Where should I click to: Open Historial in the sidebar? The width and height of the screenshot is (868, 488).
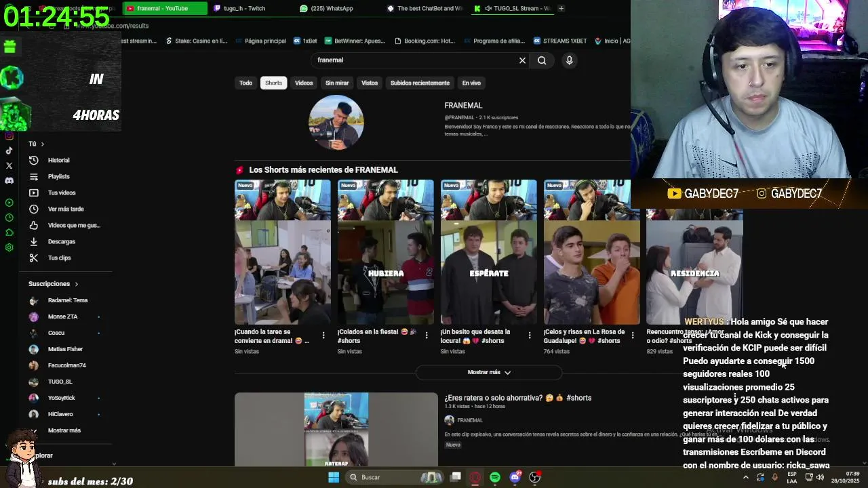[58, 161]
